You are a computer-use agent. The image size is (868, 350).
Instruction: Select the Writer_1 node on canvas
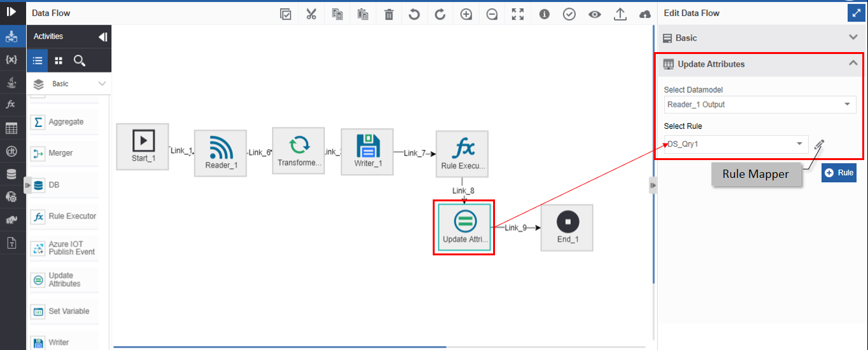[x=367, y=151]
